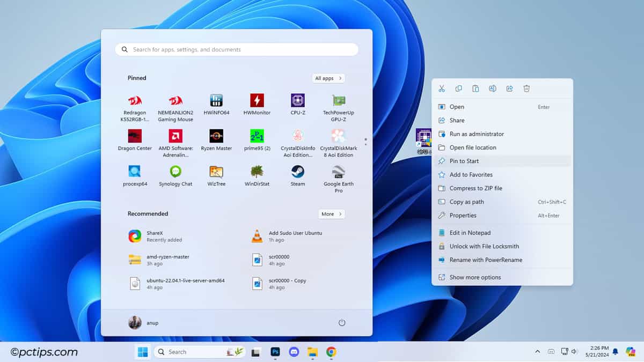The height and width of the screenshot is (362, 644).
Task: Choose Add to Favorites
Action: pos(502,175)
